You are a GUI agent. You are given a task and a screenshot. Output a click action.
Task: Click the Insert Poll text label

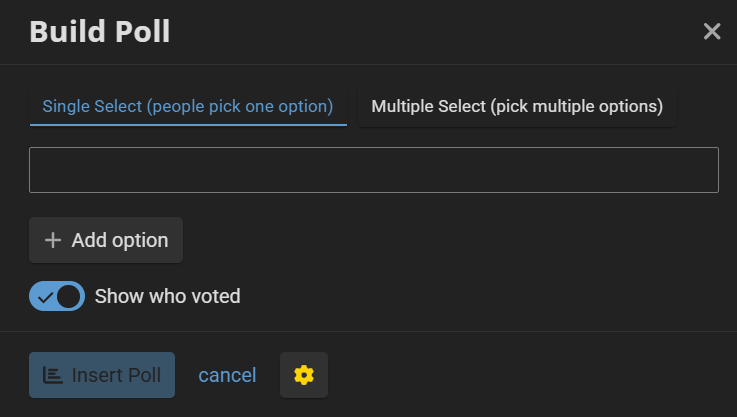(x=116, y=375)
